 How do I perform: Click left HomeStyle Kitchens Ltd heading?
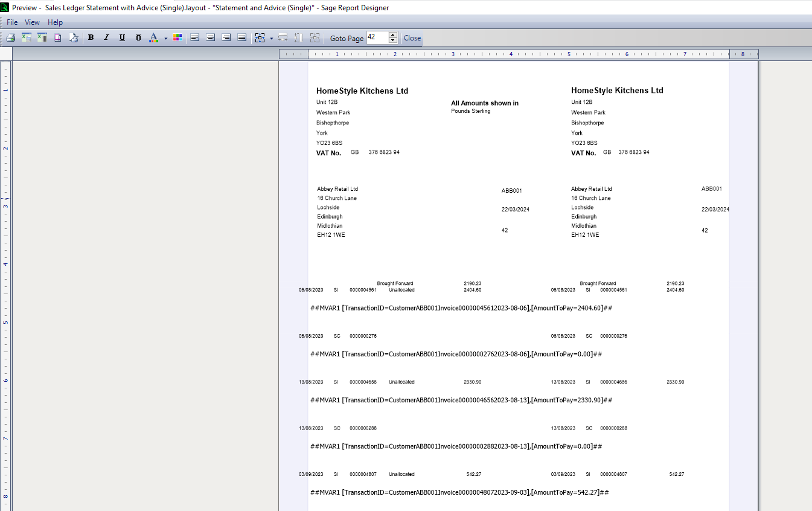pos(362,91)
